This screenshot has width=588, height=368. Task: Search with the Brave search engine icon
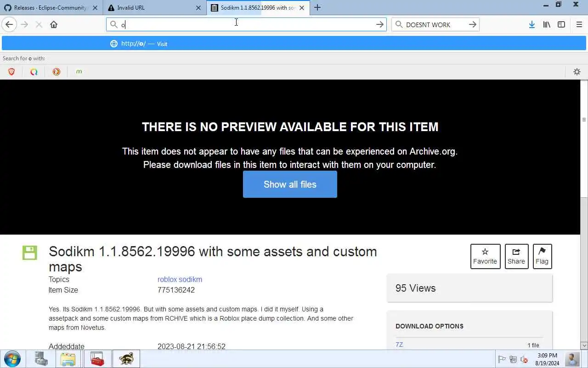[x=11, y=71]
